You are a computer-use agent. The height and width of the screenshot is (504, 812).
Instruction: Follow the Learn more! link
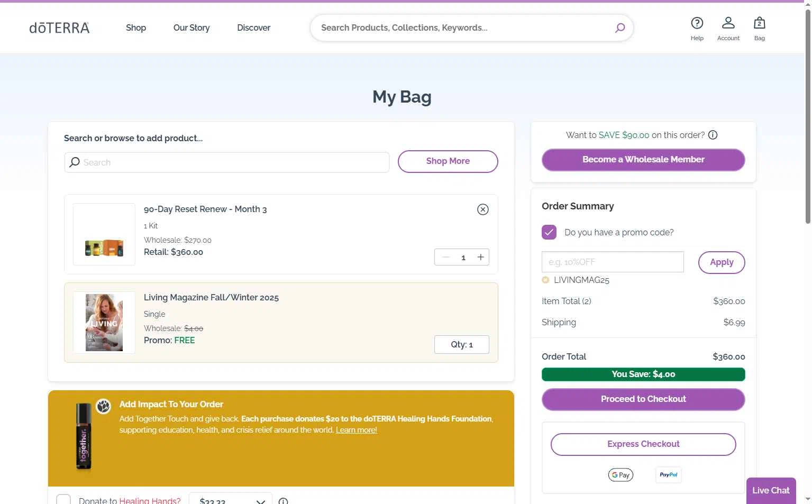tap(357, 430)
